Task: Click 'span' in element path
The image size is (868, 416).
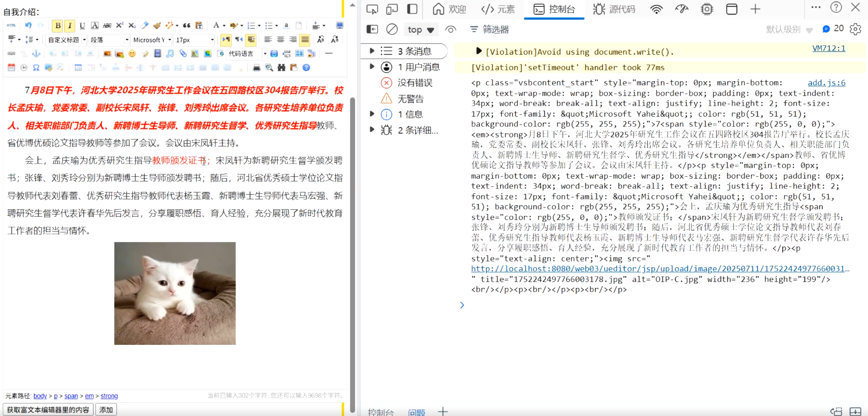Action: tap(71, 396)
